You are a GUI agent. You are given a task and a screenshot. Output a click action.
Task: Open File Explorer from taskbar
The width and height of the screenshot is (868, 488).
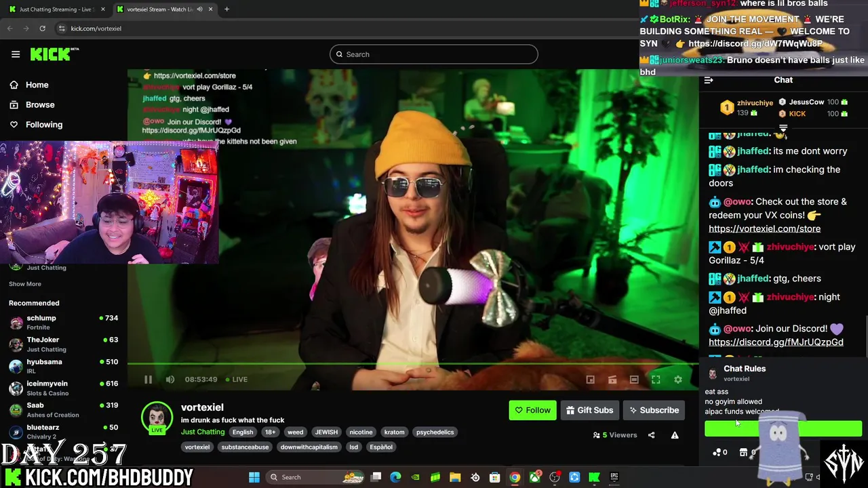[x=455, y=477]
